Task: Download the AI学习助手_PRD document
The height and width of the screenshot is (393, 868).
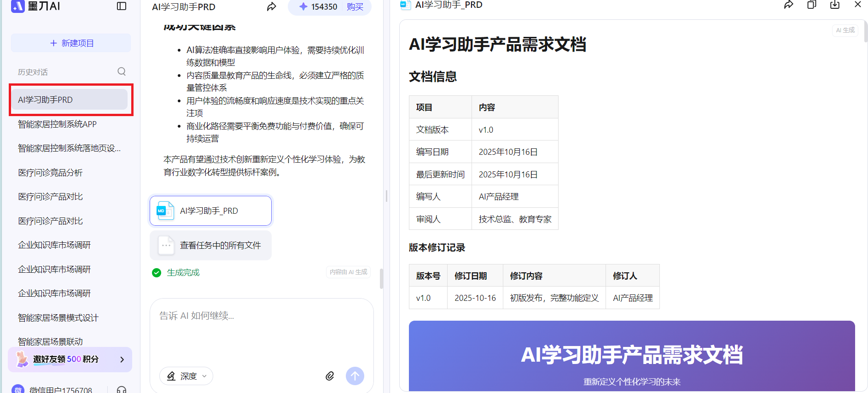Action: pyautogui.click(x=835, y=5)
